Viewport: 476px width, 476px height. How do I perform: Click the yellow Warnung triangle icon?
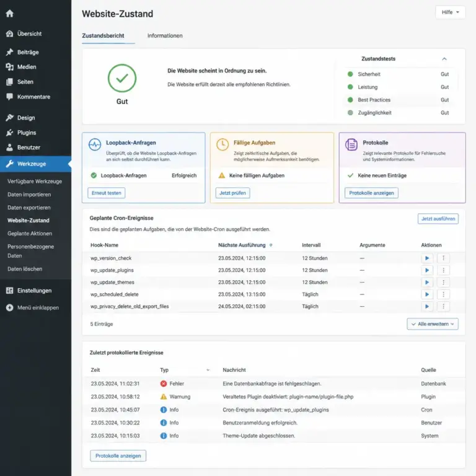pyautogui.click(x=164, y=397)
